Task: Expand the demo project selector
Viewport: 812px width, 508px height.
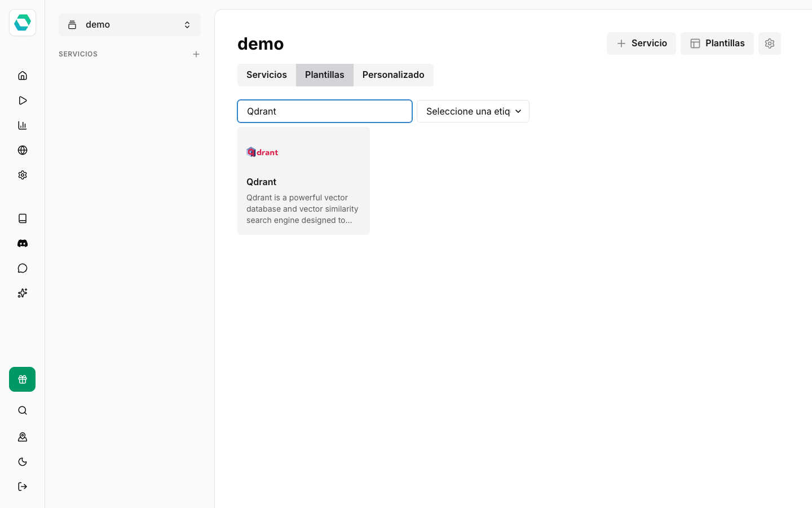Action: coord(130,25)
